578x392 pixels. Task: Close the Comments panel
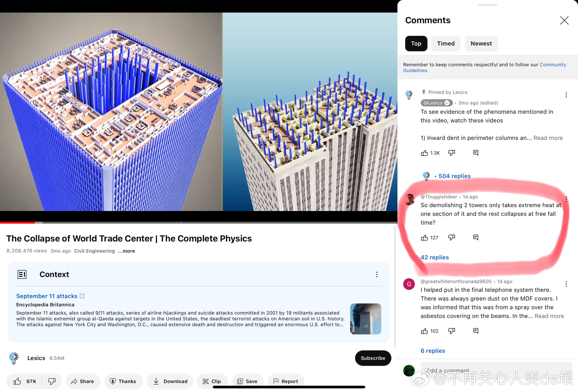coord(564,20)
